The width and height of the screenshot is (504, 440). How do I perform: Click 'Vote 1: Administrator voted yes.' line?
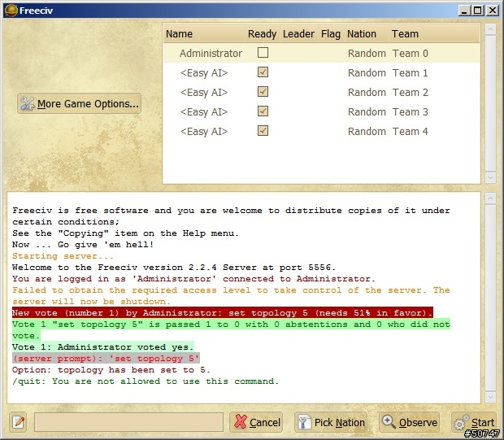point(103,347)
